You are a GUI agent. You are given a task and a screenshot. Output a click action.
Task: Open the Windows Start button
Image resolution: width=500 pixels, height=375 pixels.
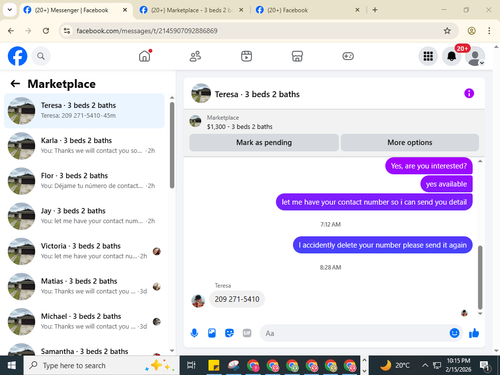12,365
